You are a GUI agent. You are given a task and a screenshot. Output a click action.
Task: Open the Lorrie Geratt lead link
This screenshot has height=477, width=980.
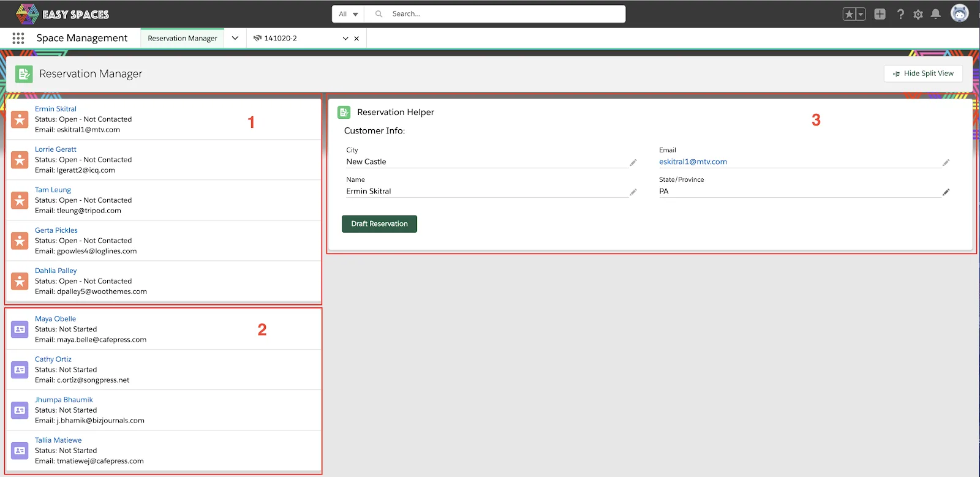(56, 149)
